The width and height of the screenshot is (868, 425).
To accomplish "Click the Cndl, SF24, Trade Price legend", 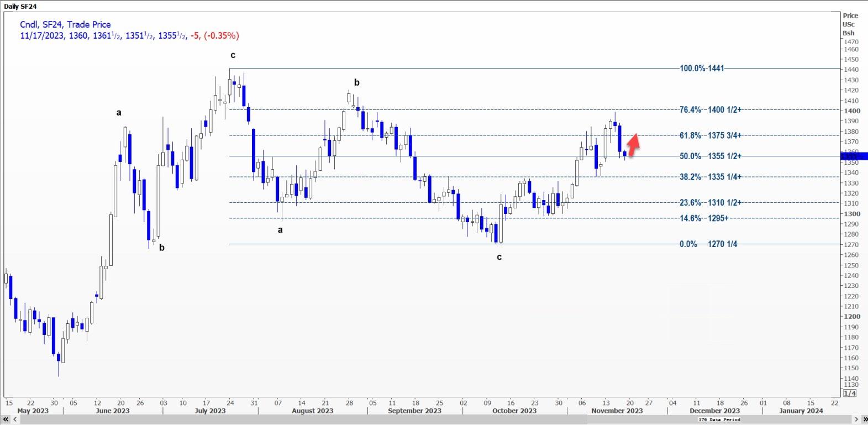I will coord(65,24).
